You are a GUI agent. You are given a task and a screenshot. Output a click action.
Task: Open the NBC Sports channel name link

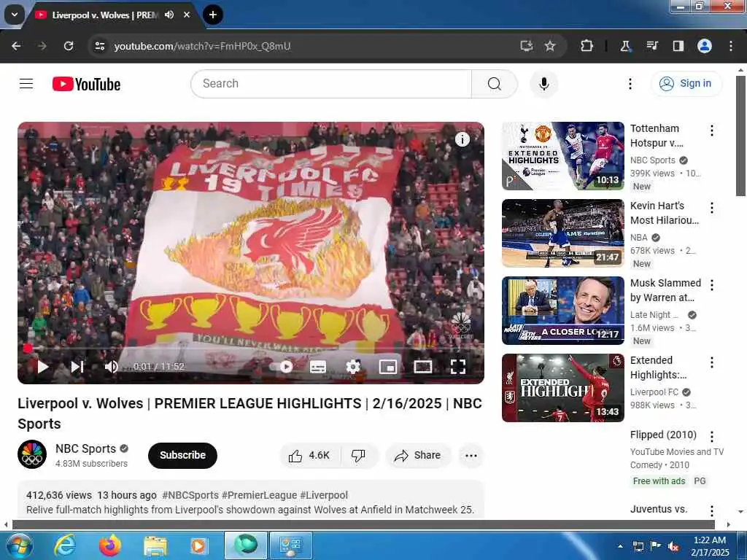[x=86, y=448]
